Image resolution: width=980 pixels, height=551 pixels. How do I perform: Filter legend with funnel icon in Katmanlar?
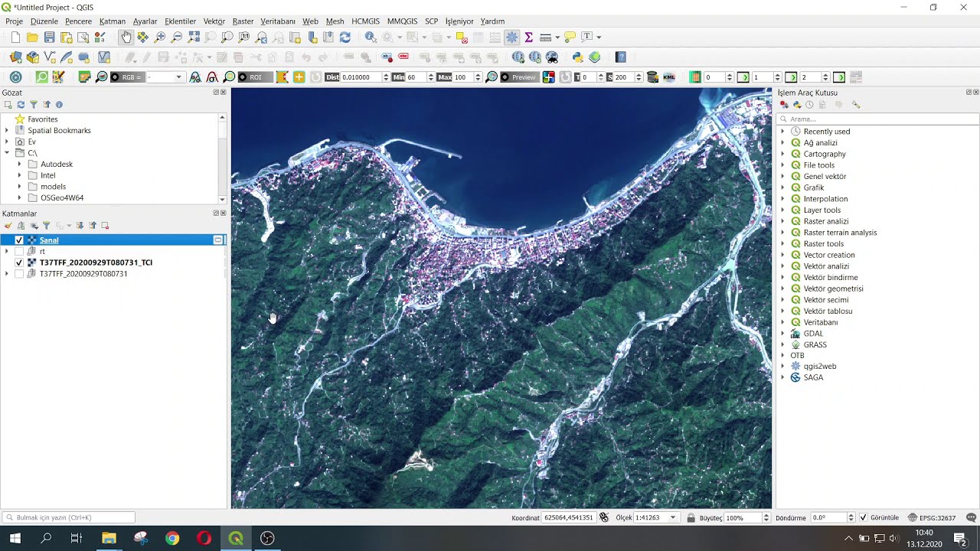46,226
